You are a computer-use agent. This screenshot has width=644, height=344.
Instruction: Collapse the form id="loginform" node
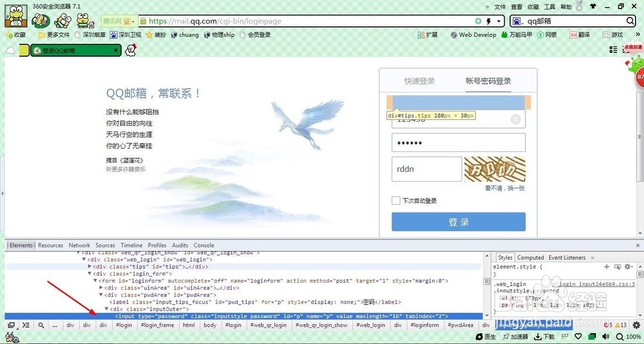tap(96, 281)
